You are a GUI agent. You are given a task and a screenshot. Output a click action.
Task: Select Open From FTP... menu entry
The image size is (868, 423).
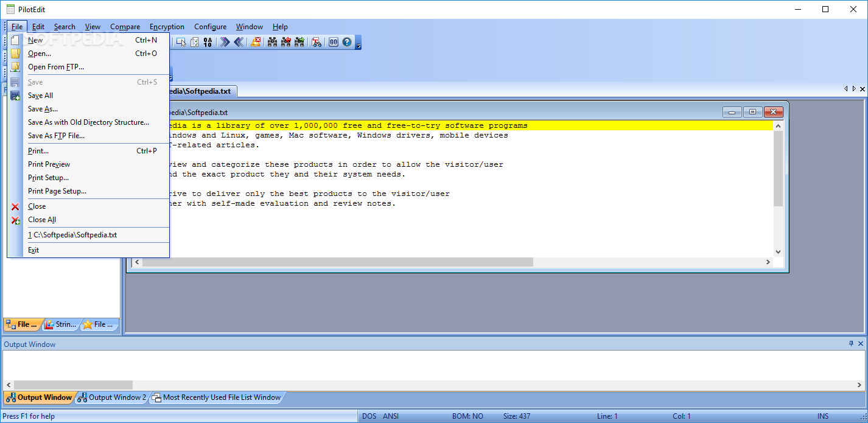pyautogui.click(x=88, y=67)
